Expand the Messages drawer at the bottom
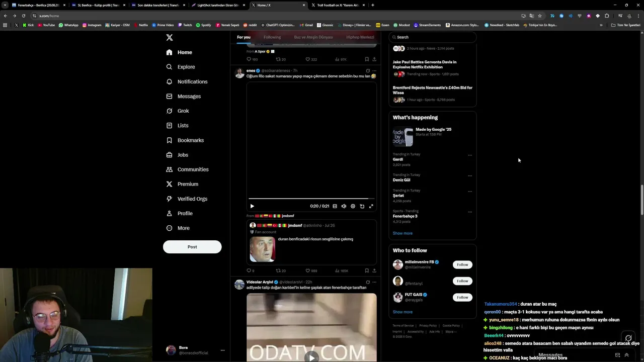 click(x=626, y=355)
